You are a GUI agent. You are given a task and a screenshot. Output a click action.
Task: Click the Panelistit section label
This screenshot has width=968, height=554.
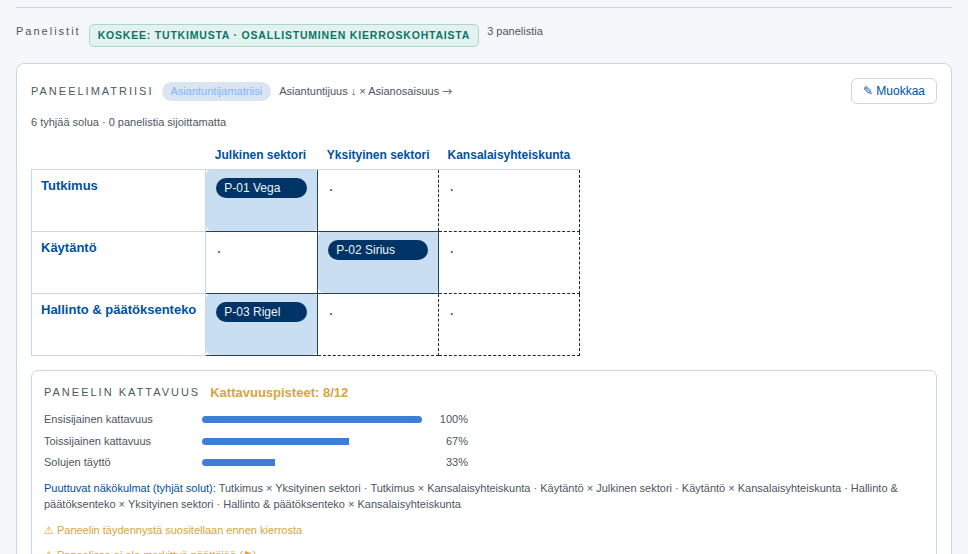(48, 31)
